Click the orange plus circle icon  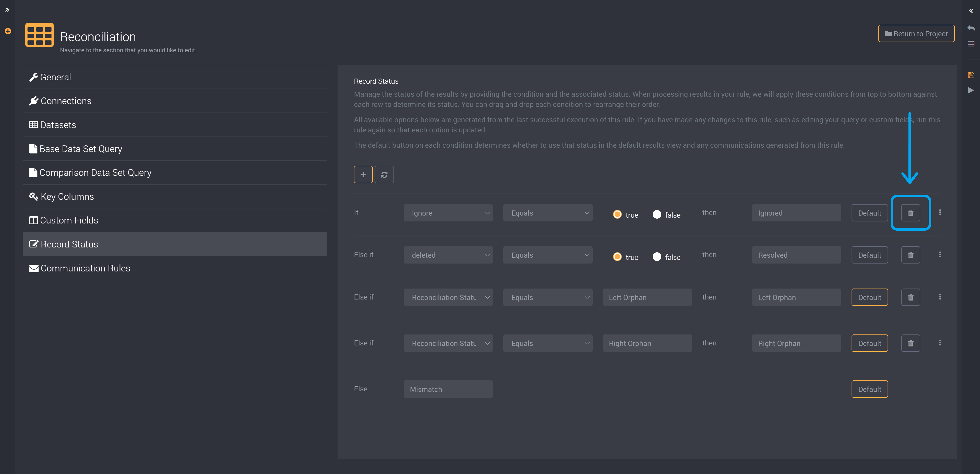(8, 31)
